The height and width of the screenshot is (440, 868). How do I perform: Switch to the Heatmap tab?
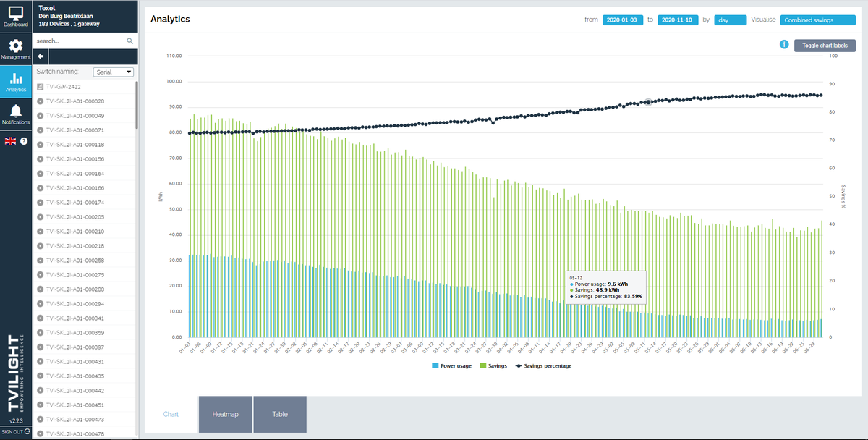click(x=226, y=414)
